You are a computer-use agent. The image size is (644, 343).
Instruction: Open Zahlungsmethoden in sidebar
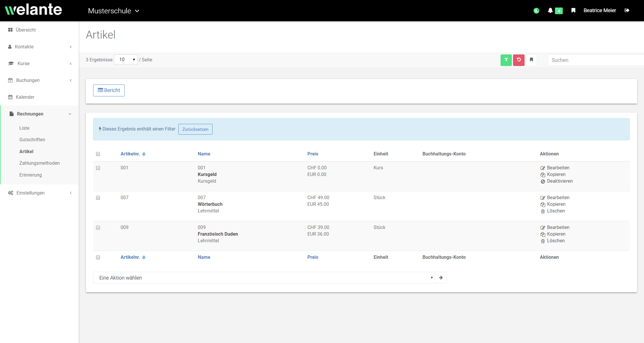point(40,163)
